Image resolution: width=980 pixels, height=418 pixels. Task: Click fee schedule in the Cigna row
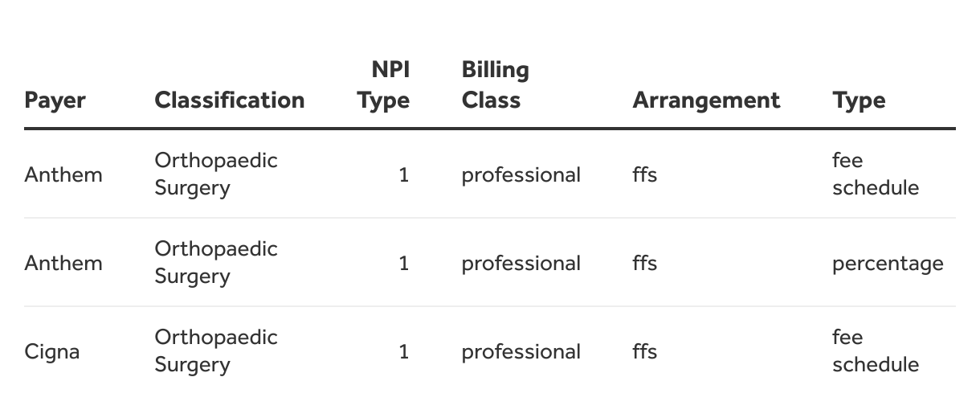pyautogui.click(x=876, y=350)
